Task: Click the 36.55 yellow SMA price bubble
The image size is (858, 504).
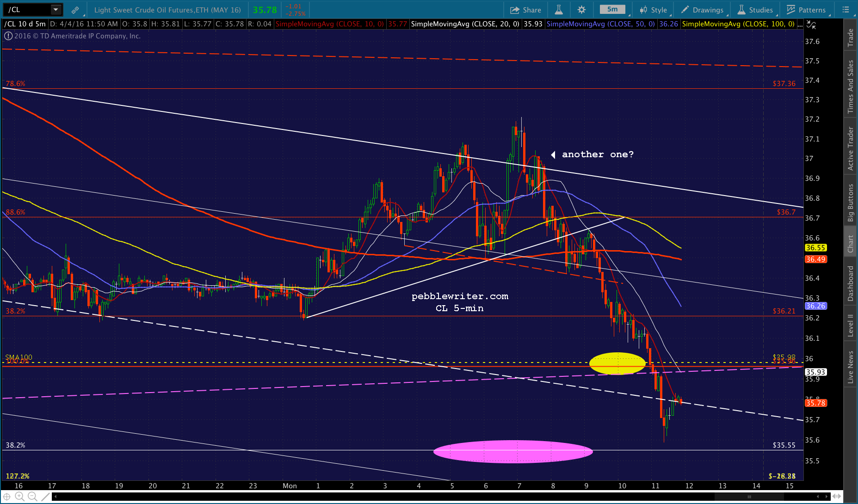Action: pyautogui.click(x=815, y=248)
